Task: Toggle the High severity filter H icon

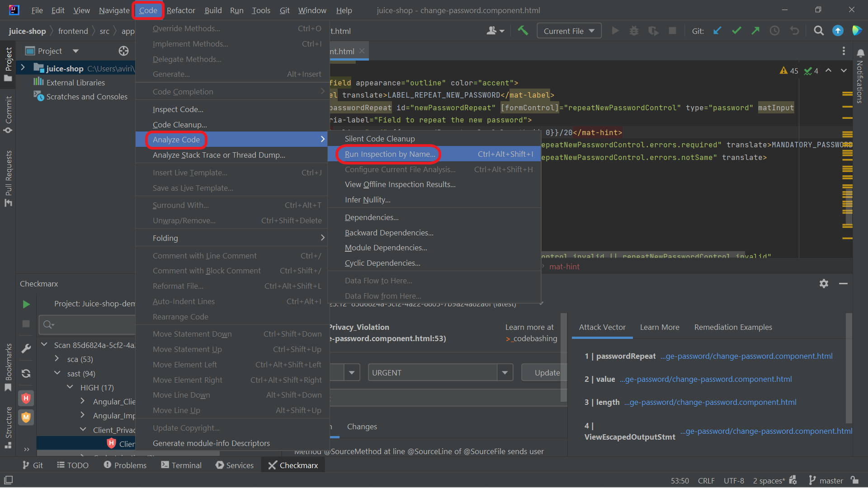Action: (26, 398)
